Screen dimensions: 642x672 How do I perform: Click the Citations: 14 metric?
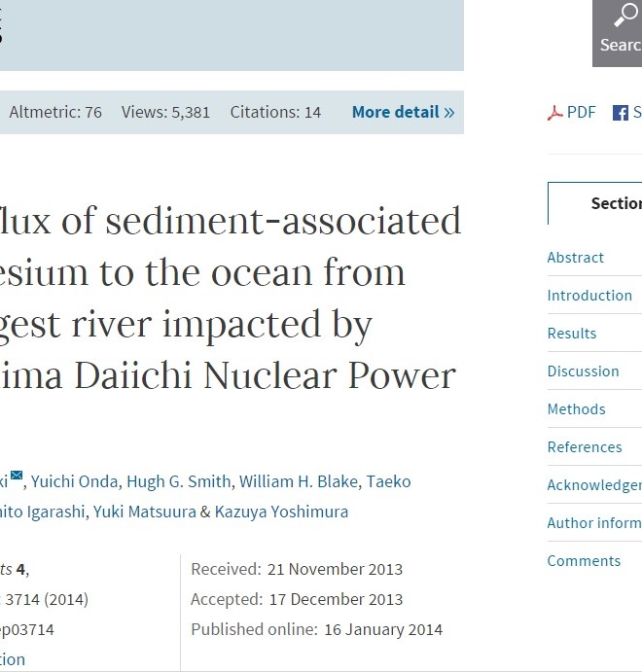click(x=275, y=112)
